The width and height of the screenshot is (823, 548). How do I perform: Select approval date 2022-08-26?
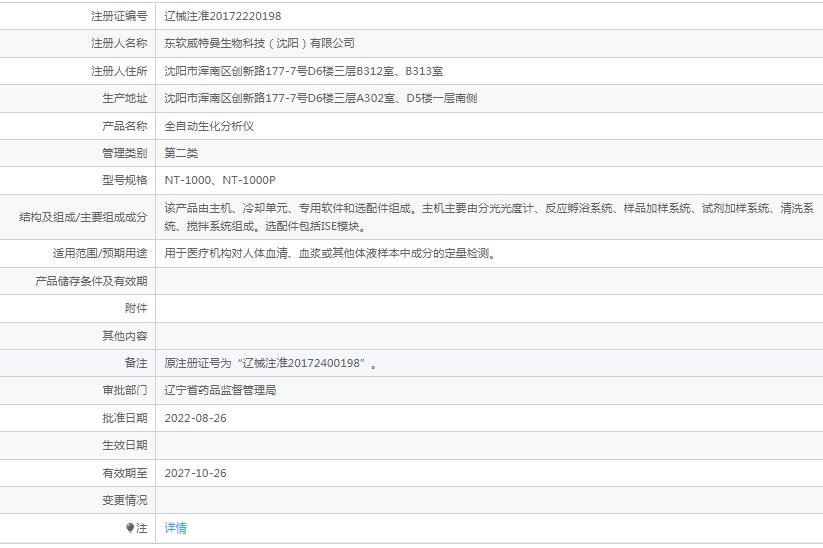195,418
